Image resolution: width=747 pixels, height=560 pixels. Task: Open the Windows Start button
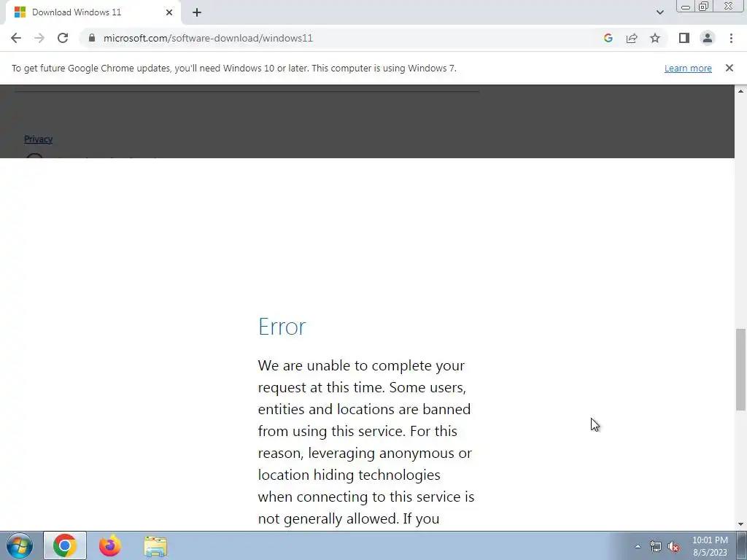[x=20, y=545]
